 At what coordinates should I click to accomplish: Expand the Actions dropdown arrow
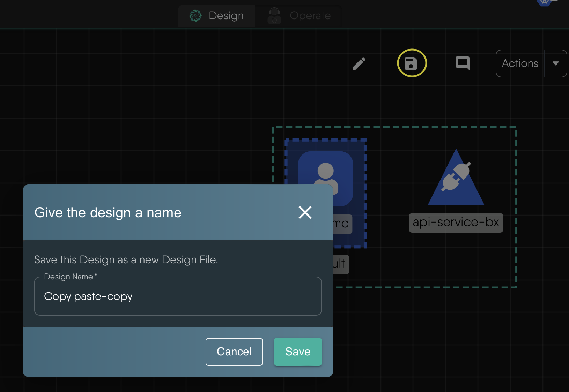click(x=555, y=63)
